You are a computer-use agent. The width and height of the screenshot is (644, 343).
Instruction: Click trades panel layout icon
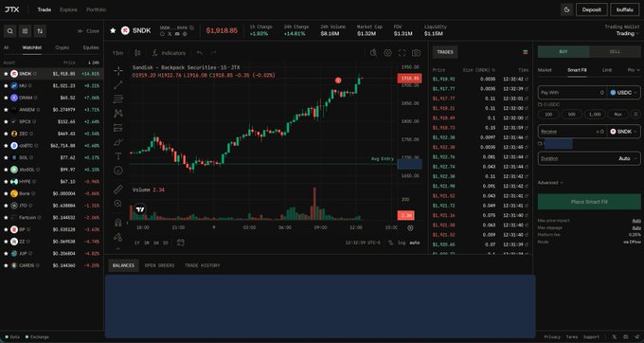(x=526, y=52)
